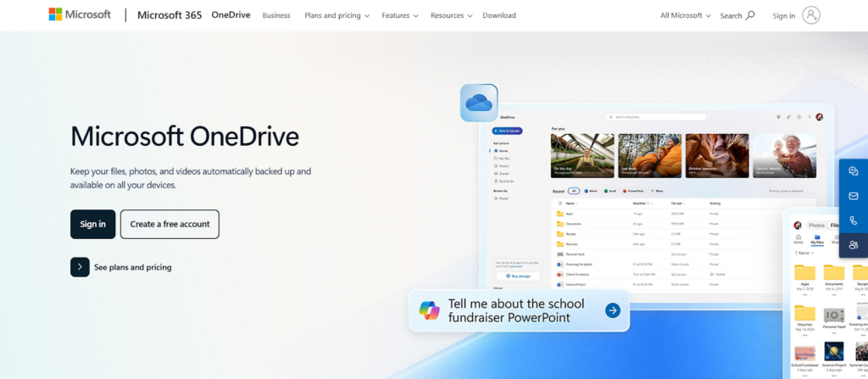Open See plans and pricing link

[121, 267]
